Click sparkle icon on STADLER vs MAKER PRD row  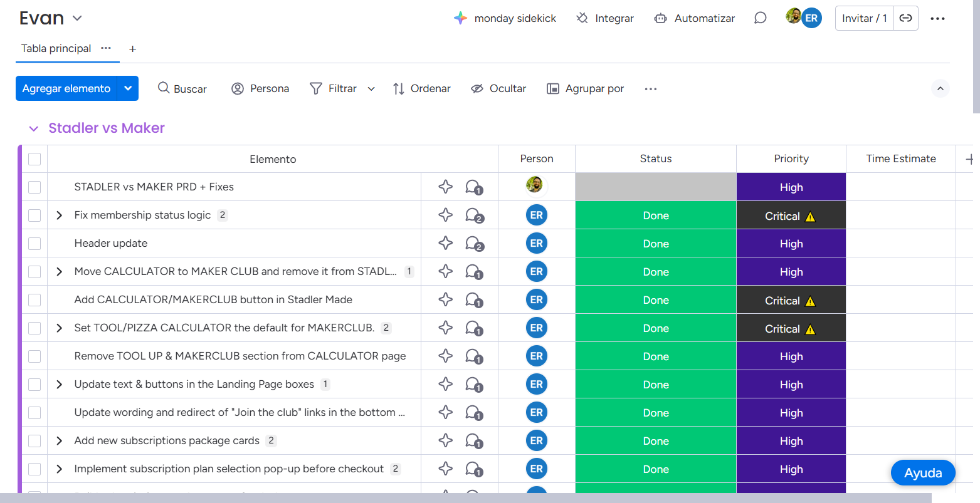point(446,187)
